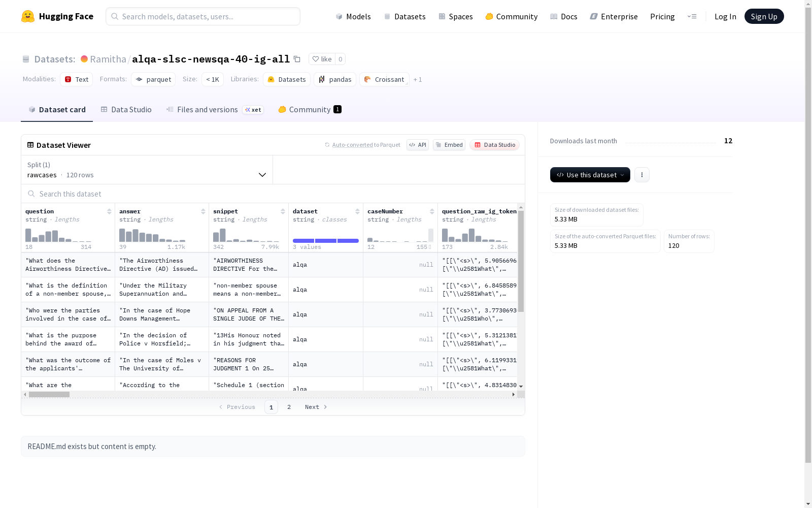The width and height of the screenshot is (812, 508).
Task: Sort the dataset column with sort arrows
Action: click(357, 211)
